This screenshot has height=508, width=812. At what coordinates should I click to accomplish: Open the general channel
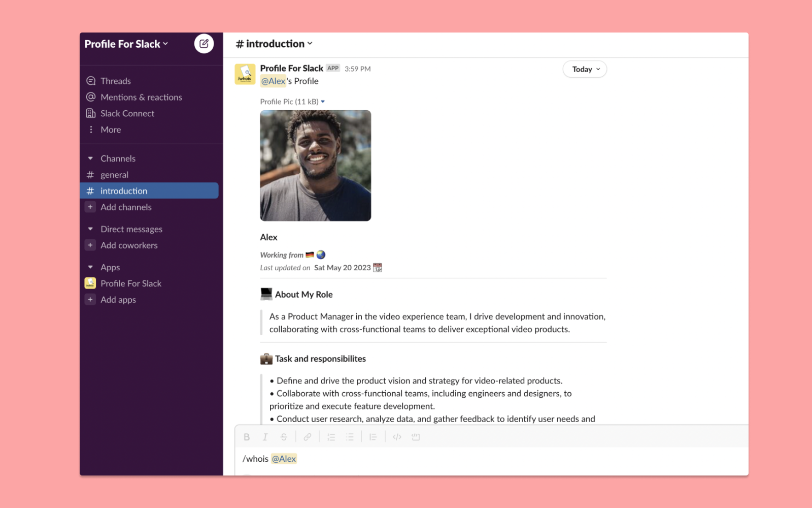coord(114,175)
